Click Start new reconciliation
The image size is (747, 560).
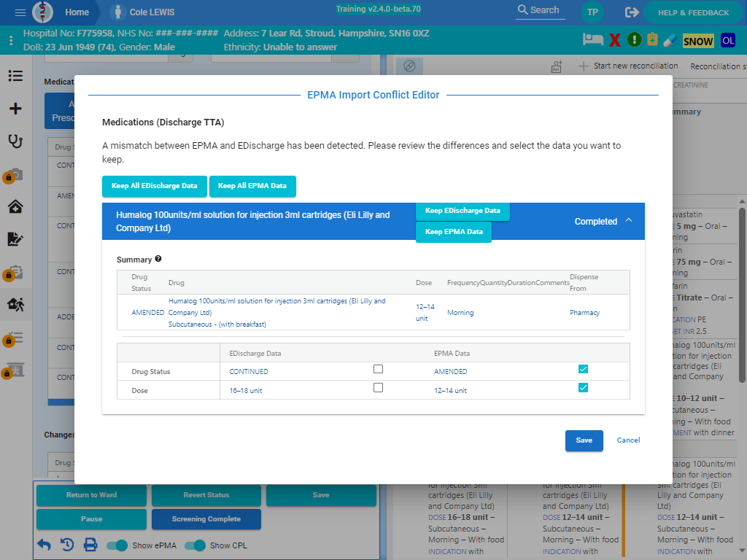[x=628, y=66]
